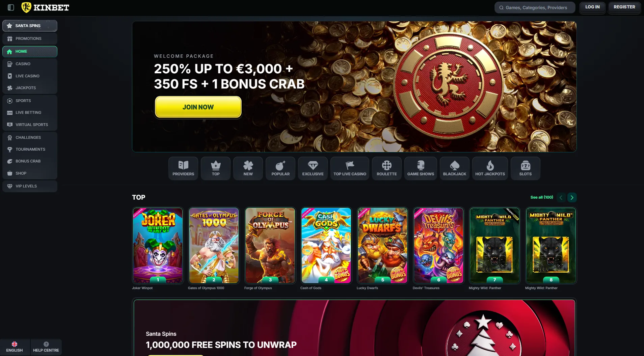Open See all (100) top games
Image resolution: width=644 pixels, height=356 pixels.
(x=542, y=197)
